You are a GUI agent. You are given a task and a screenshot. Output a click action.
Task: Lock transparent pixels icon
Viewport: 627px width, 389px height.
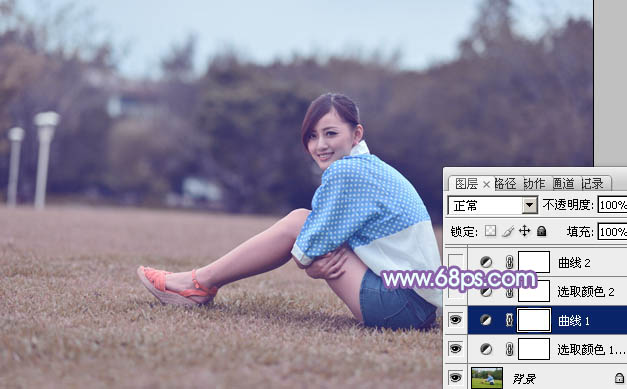[490, 231]
